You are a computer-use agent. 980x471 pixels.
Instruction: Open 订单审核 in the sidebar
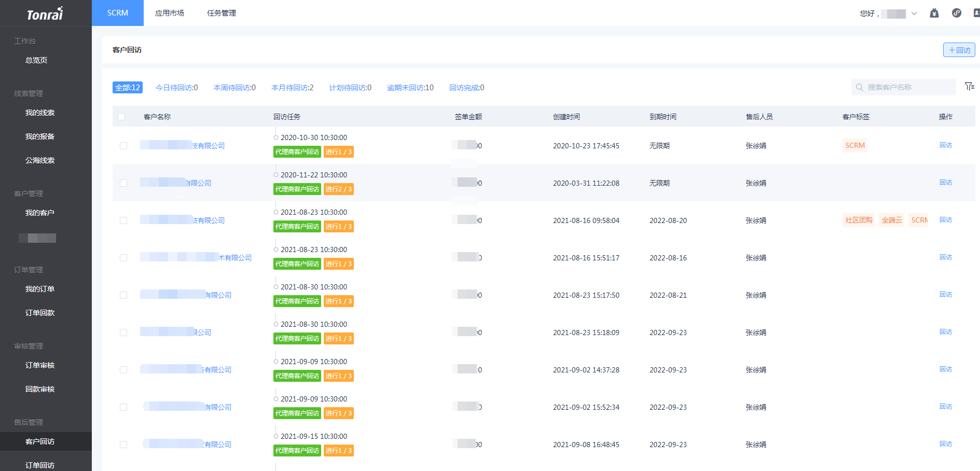pos(40,365)
